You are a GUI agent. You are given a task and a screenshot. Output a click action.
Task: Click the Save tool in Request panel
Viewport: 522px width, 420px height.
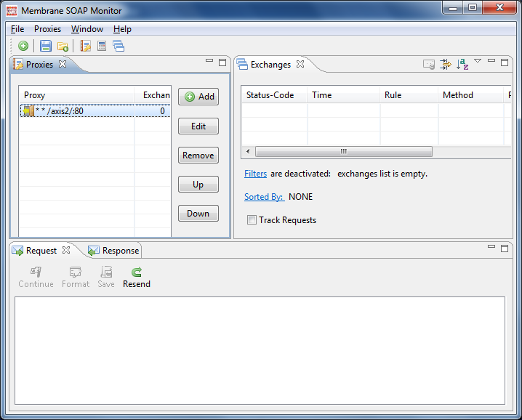click(x=106, y=278)
